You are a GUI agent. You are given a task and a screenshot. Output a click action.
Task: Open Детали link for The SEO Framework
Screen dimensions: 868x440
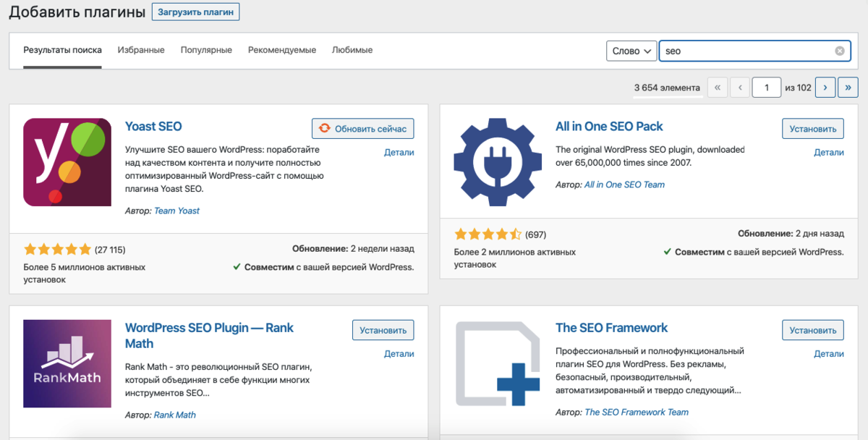(x=829, y=354)
